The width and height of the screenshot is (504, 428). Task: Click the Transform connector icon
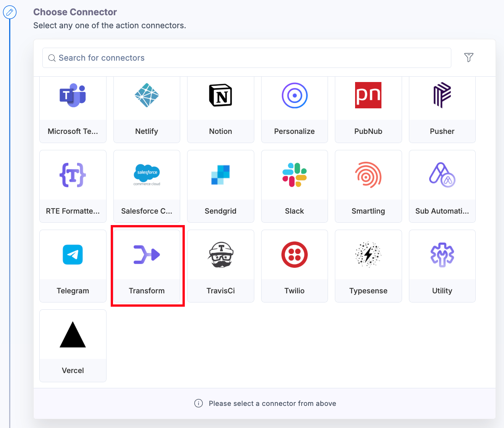tap(147, 255)
